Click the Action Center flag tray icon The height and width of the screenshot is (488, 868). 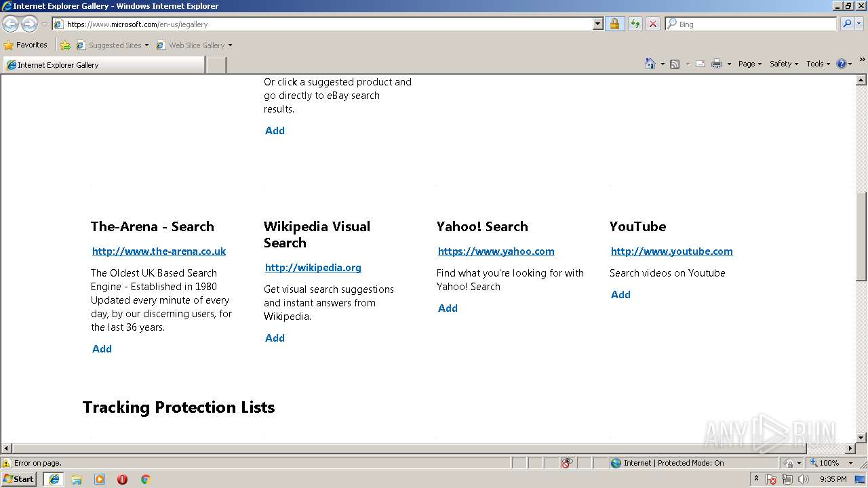pyautogui.click(x=771, y=479)
